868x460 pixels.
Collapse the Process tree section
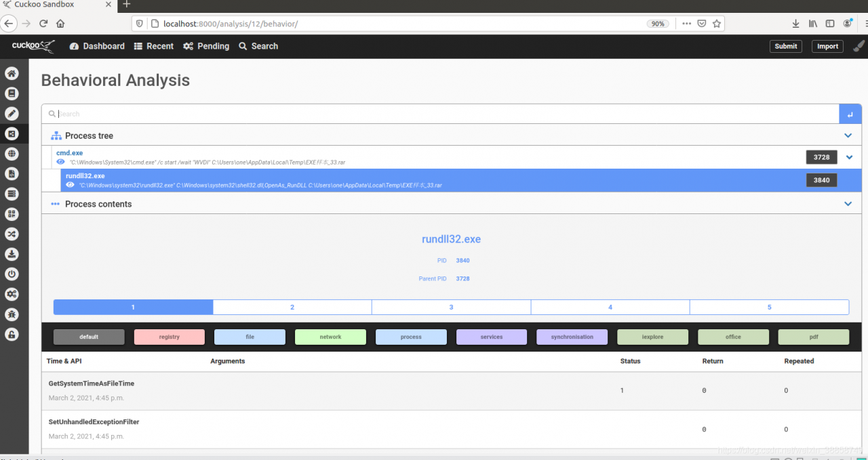click(848, 135)
